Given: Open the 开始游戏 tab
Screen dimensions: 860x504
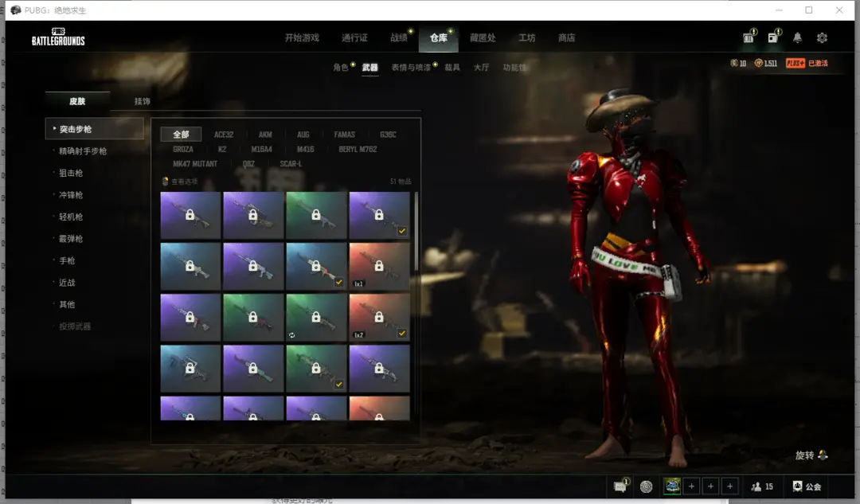Looking at the screenshot, I should pyautogui.click(x=302, y=37).
